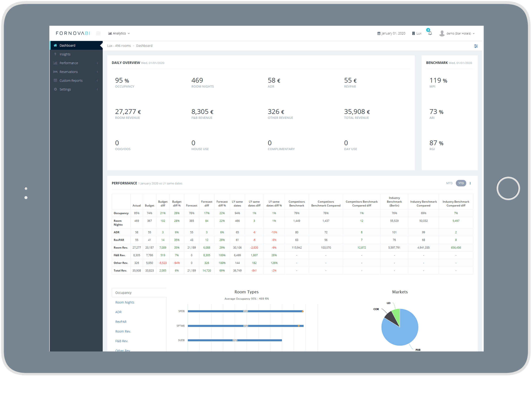532x394 pixels.
Task: Click the calendar icon for January 01, 2020
Action: (379, 33)
